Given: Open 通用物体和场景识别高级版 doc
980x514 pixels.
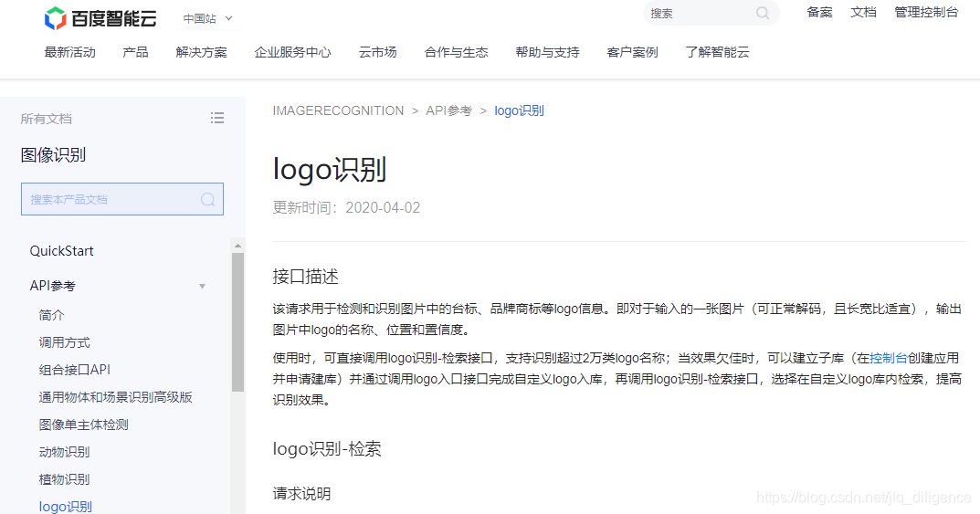Looking at the screenshot, I should tap(116, 397).
